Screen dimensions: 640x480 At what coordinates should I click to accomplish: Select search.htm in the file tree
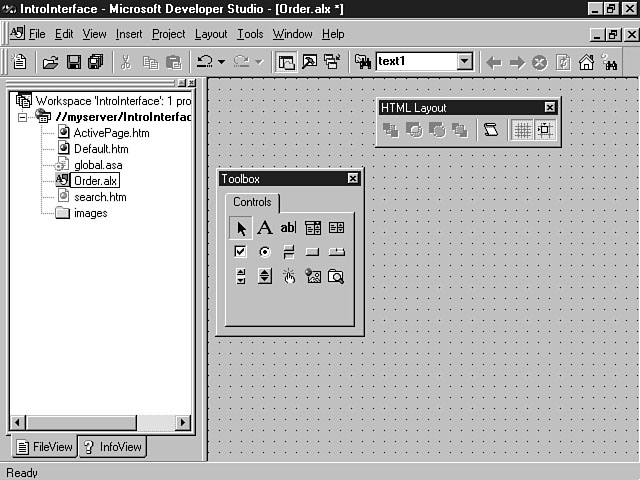(x=100, y=197)
